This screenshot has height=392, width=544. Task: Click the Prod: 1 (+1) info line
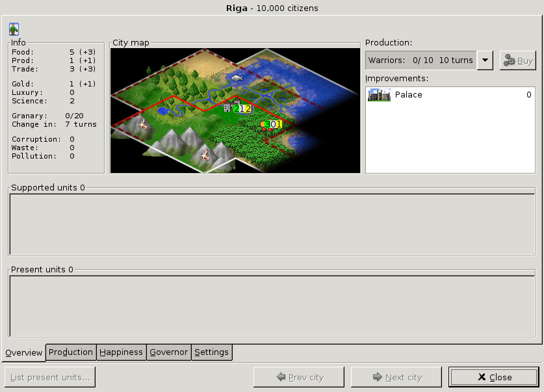coord(54,60)
